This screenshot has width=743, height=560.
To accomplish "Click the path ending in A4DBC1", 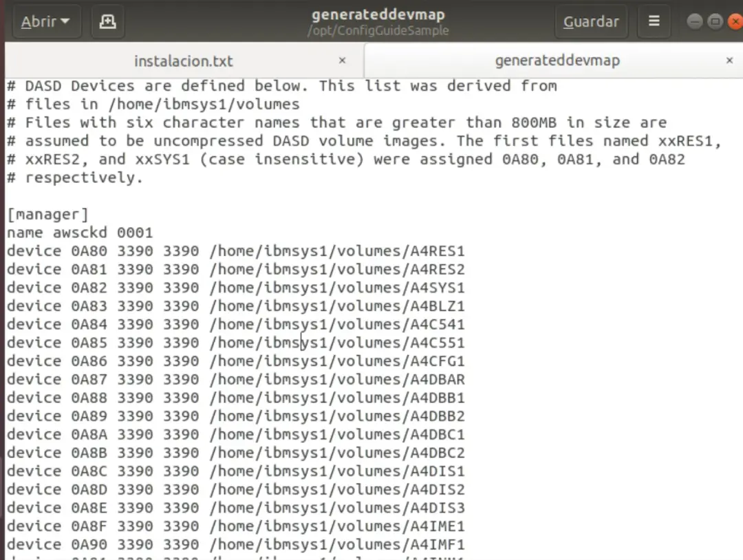I will (x=337, y=434).
